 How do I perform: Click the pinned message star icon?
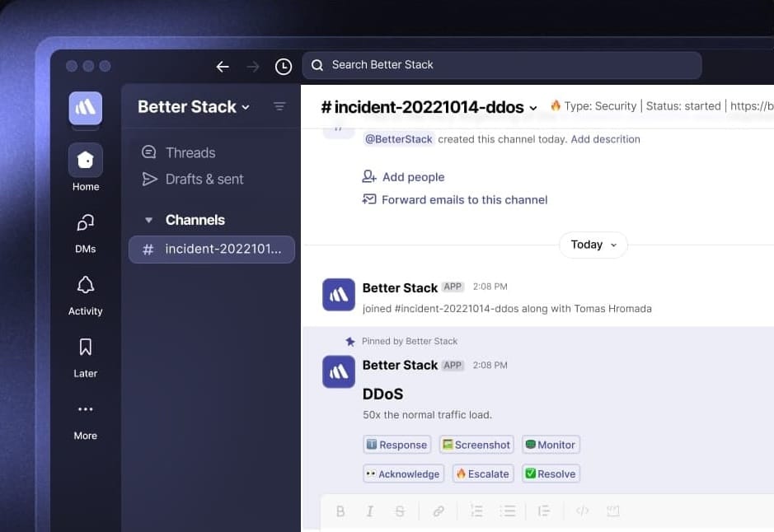[350, 341]
